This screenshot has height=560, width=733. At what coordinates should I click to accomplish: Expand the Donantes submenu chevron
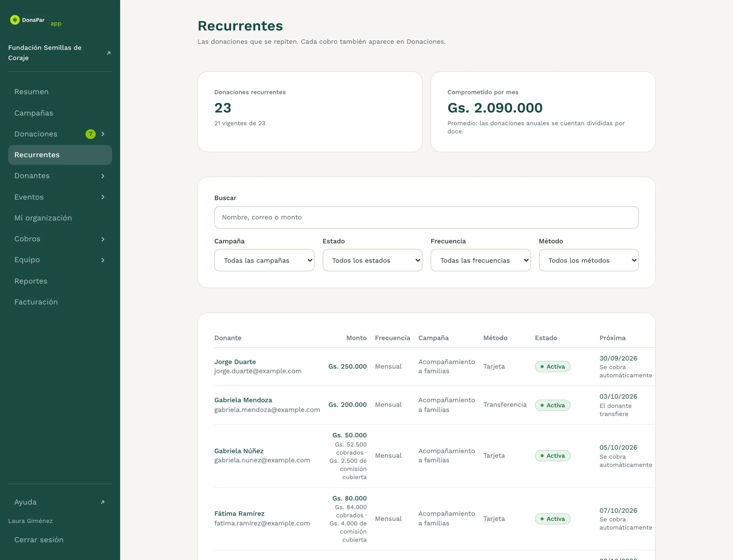tap(103, 176)
